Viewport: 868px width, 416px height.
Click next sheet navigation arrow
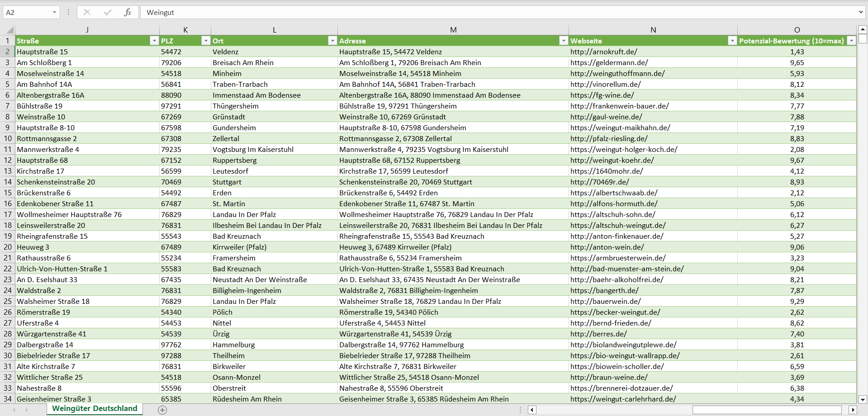(27, 410)
